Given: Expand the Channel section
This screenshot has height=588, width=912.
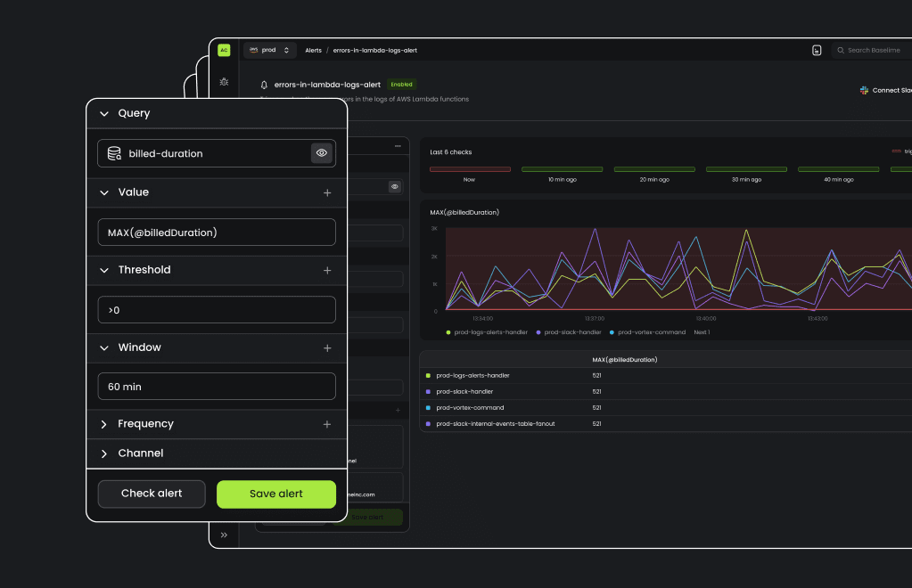Looking at the screenshot, I should (104, 453).
